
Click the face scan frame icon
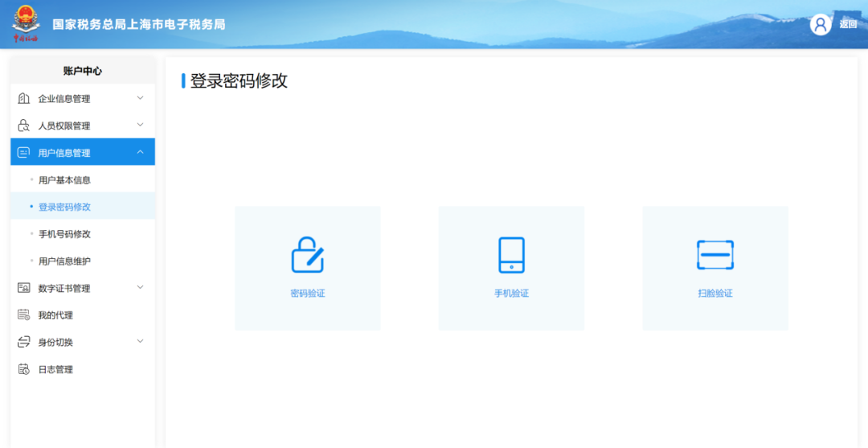[x=715, y=255]
